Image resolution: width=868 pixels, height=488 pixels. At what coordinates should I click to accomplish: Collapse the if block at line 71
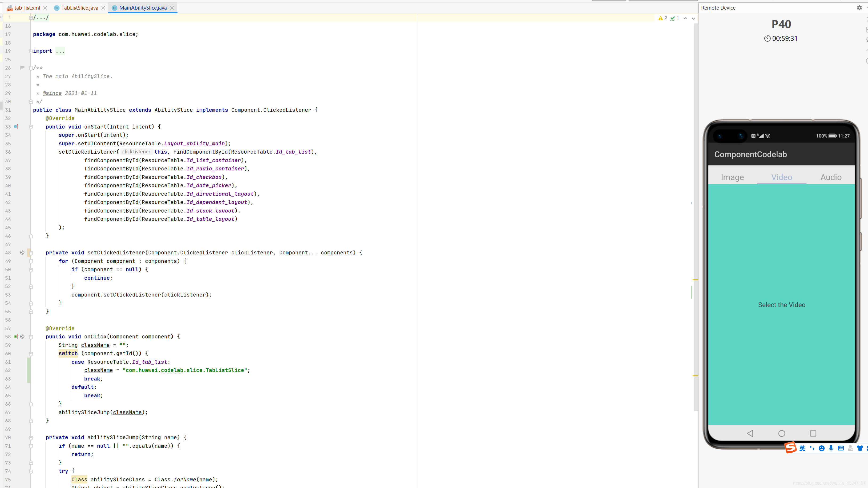[x=31, y=446]
